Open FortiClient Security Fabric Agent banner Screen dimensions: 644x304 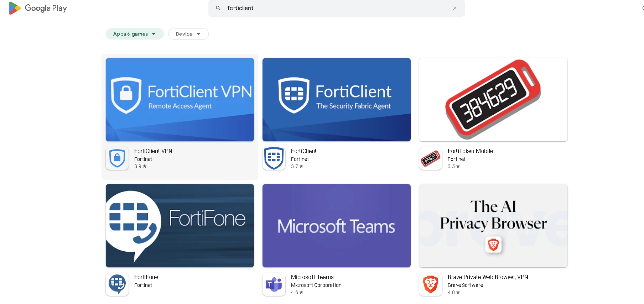[x=337, y=100]
